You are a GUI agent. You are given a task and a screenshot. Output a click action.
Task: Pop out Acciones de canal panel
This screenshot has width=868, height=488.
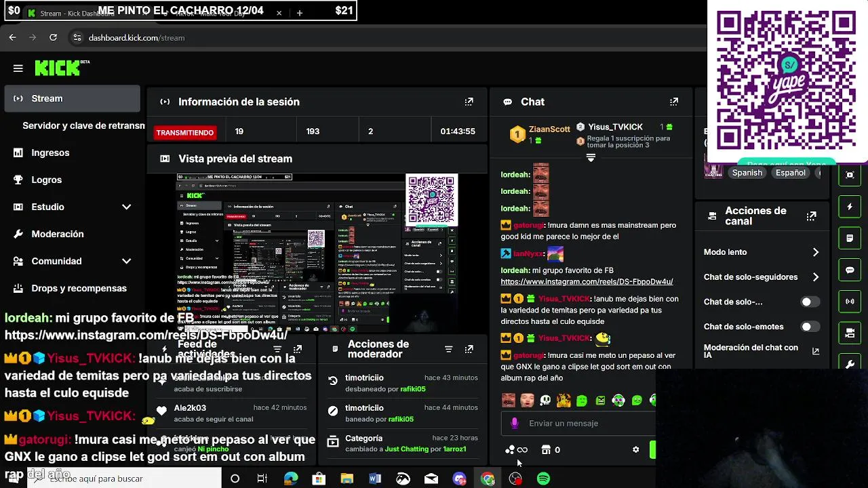[x=811, y=216]
